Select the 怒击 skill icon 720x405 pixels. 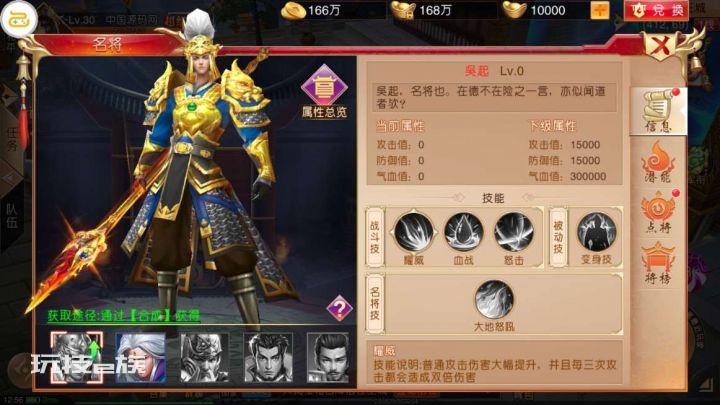pyautogui.click(x=514, y=232)
